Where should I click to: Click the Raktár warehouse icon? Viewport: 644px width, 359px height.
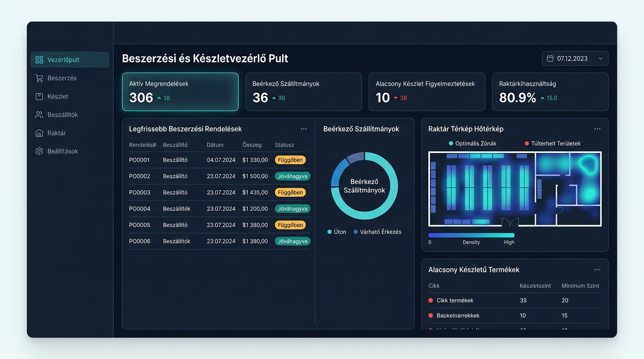pos(39,133)
